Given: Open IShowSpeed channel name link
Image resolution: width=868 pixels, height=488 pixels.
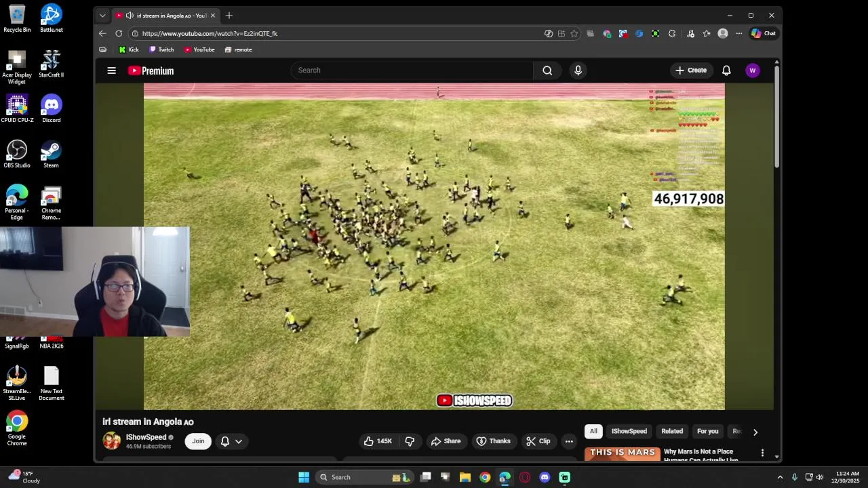Looking at the screenshot, I should point(146,437).
